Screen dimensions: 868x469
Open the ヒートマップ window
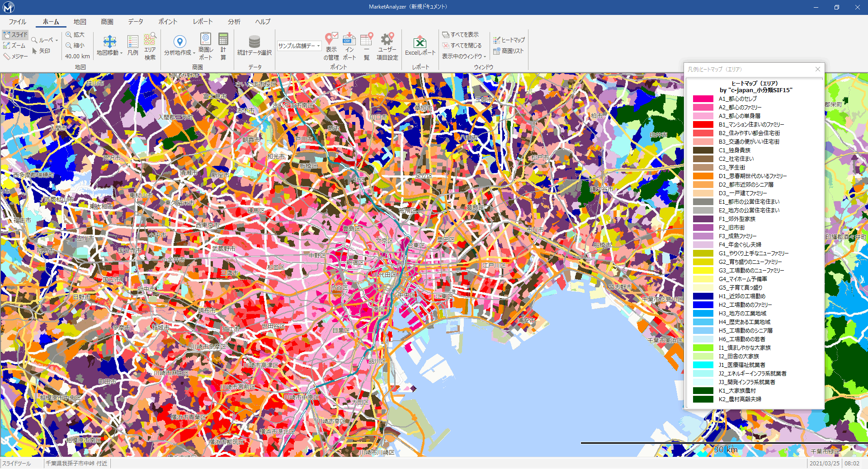[509, 40]
